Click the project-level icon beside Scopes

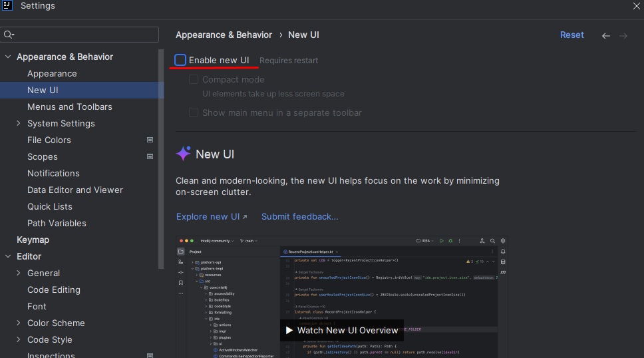(150, 156)
